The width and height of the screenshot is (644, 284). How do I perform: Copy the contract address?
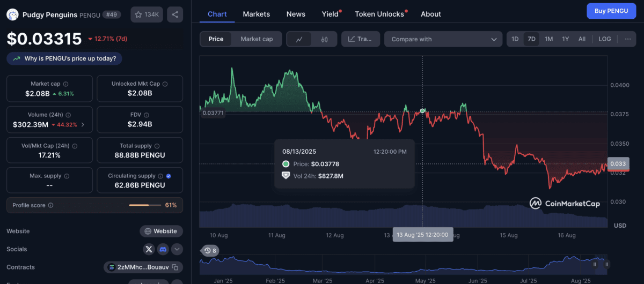tap(176, 267)
